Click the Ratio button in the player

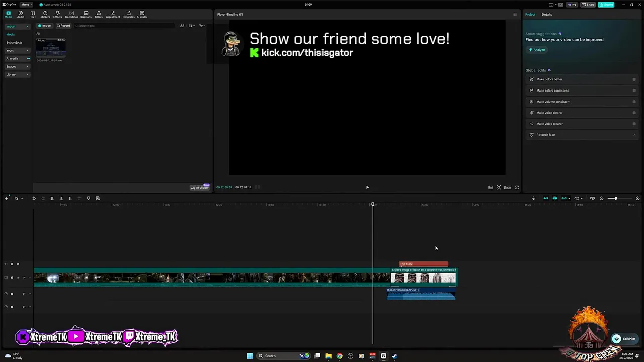[508, 187]
